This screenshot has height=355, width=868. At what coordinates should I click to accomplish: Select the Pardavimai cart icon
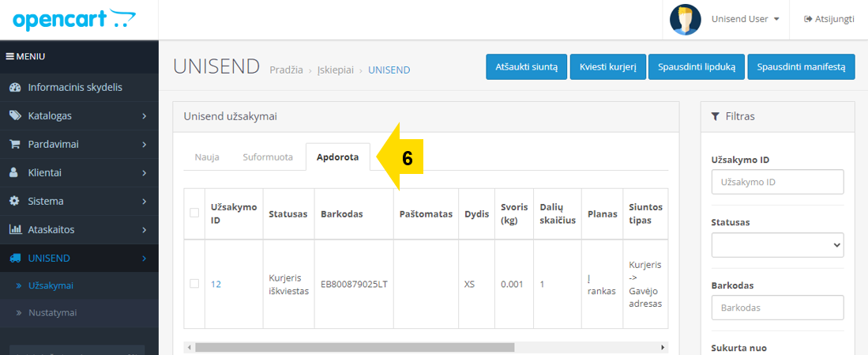(15, 144)
